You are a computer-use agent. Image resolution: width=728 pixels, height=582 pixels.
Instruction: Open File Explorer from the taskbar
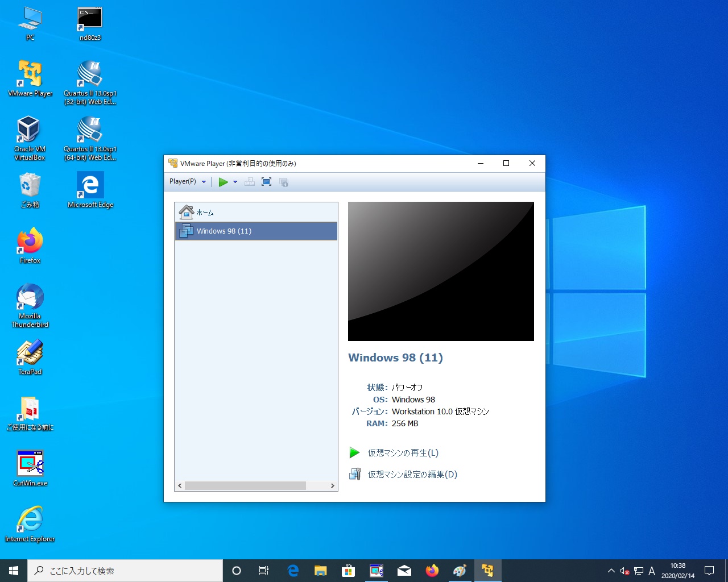pos(321,571)
